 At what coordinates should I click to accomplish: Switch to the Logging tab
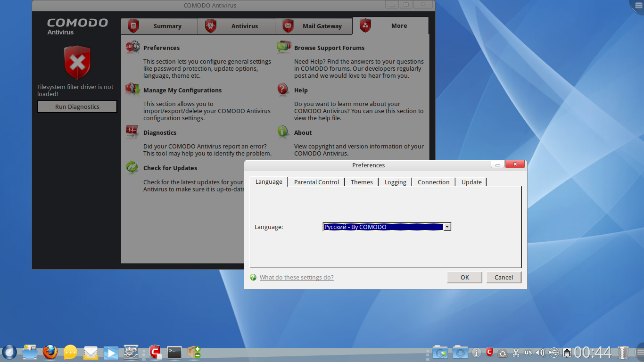(x=395, y=182)
